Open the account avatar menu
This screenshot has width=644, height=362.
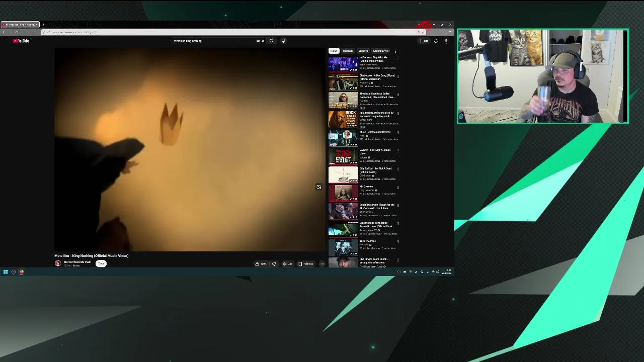pyautogui.click(x=446, y=41)
